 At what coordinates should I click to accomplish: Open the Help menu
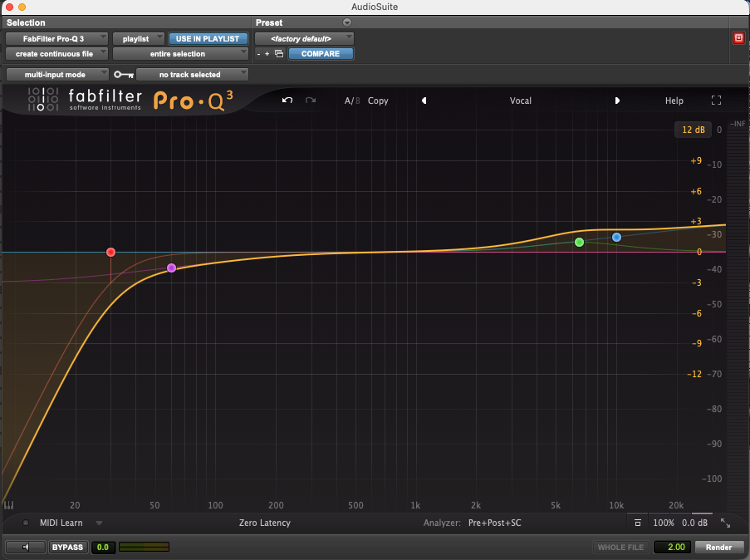[x=674, y=101]
